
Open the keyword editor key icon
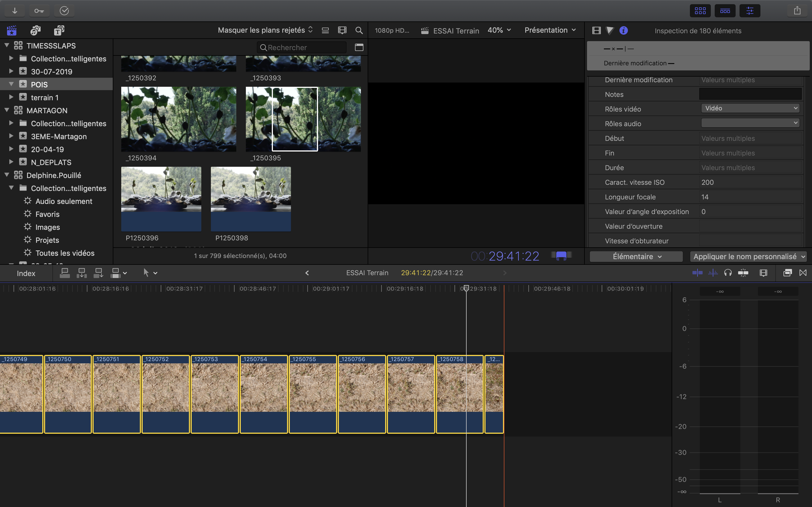[39, 11]
